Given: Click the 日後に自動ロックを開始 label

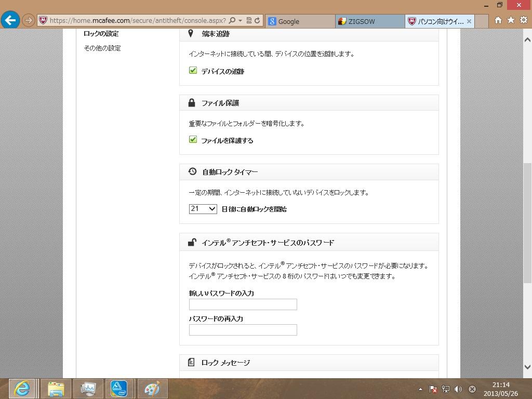Looking at the screenshot, I should pyautogui.click(x=254, y=209).
